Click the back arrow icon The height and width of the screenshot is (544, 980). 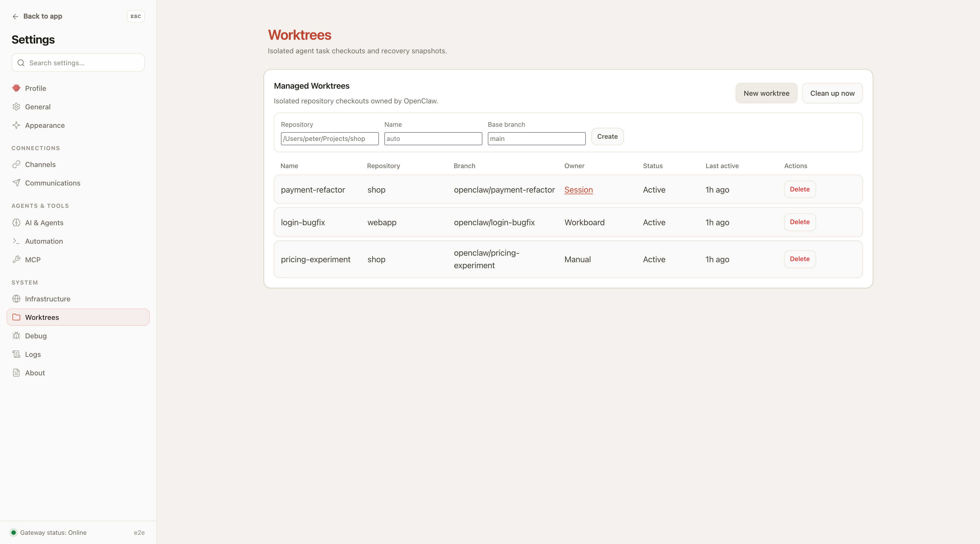coord(15,16)
